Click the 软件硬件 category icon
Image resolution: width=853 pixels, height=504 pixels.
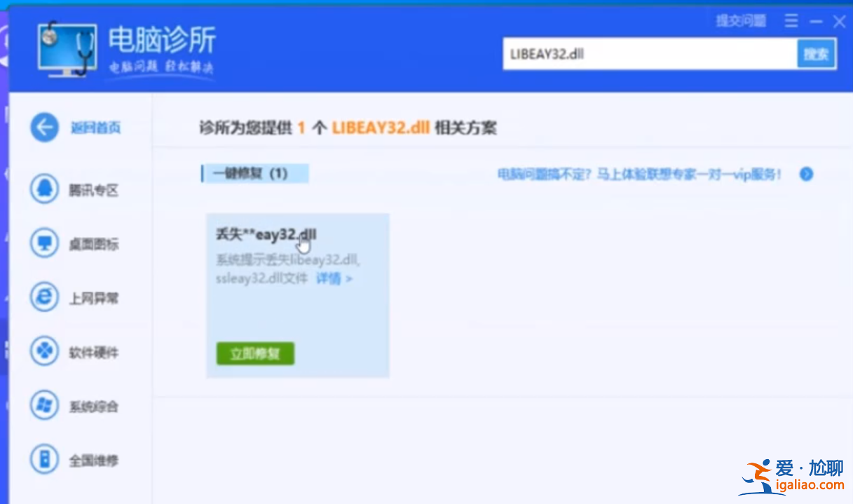click(43, 352)
